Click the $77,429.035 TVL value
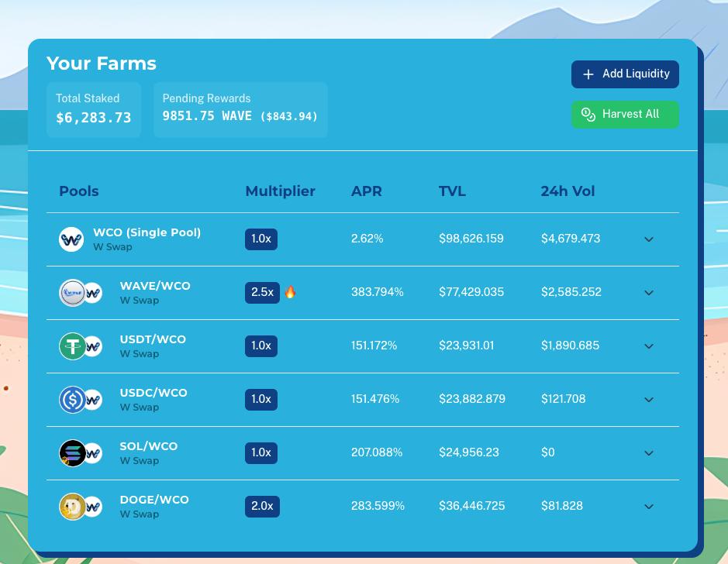The height and width of the screenshot is (564, 728). pos(471,292)
